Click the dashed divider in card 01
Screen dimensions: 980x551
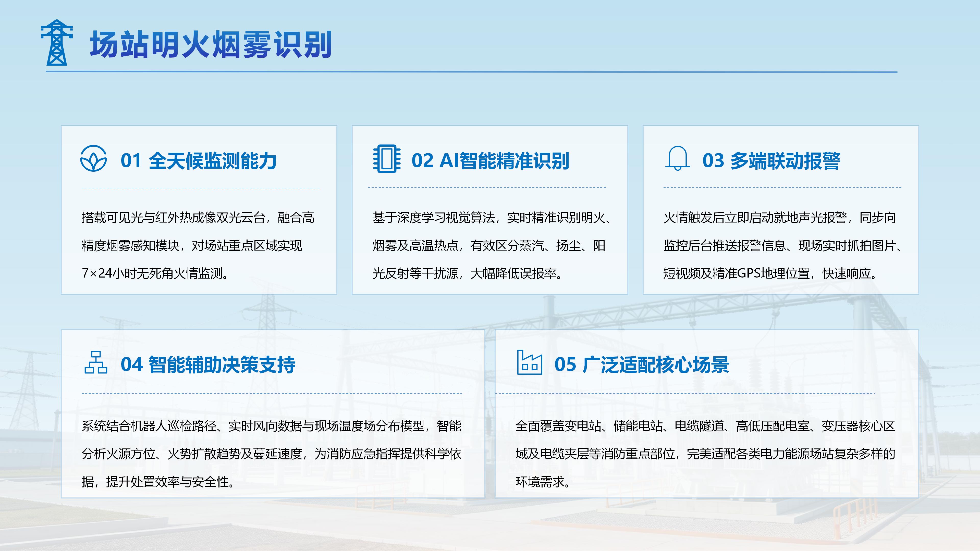(x=201, y=188)
